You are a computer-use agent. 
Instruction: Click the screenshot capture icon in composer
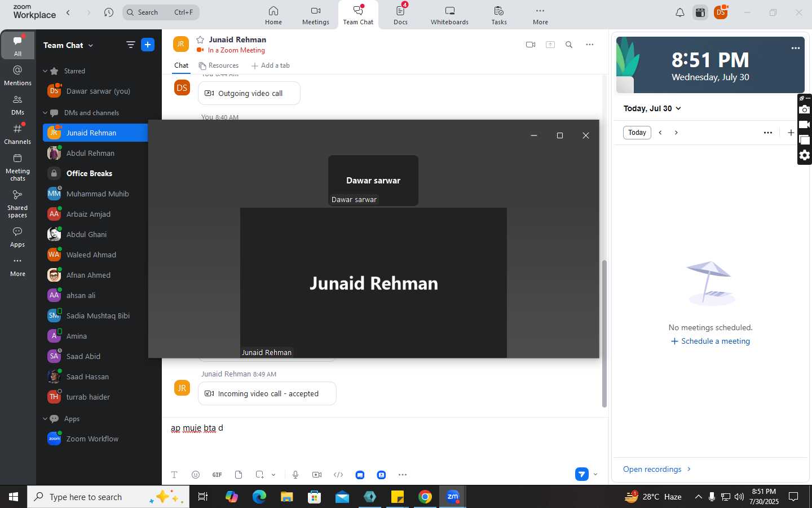click(x=259, y=475)
